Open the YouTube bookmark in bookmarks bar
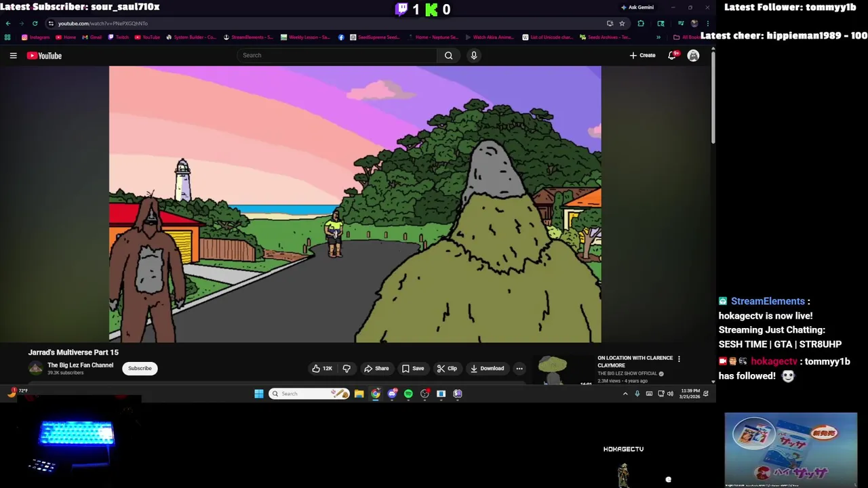This screenshot has height=488, width=868. (x=146, y=37)
